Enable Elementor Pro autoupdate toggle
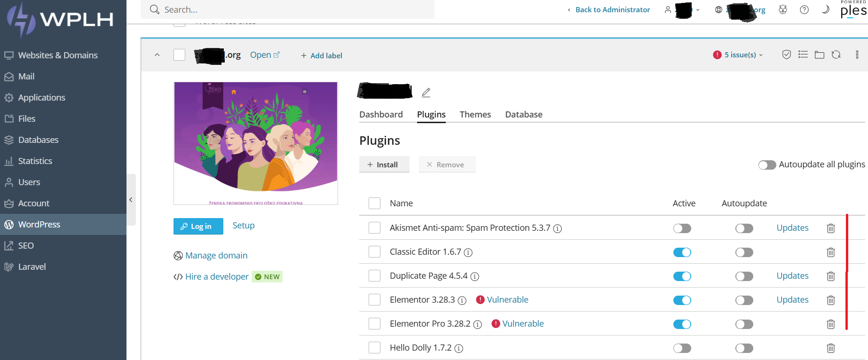Image resolution: width=868 pixels, height=360 pixels. click(x=744, y=324)
